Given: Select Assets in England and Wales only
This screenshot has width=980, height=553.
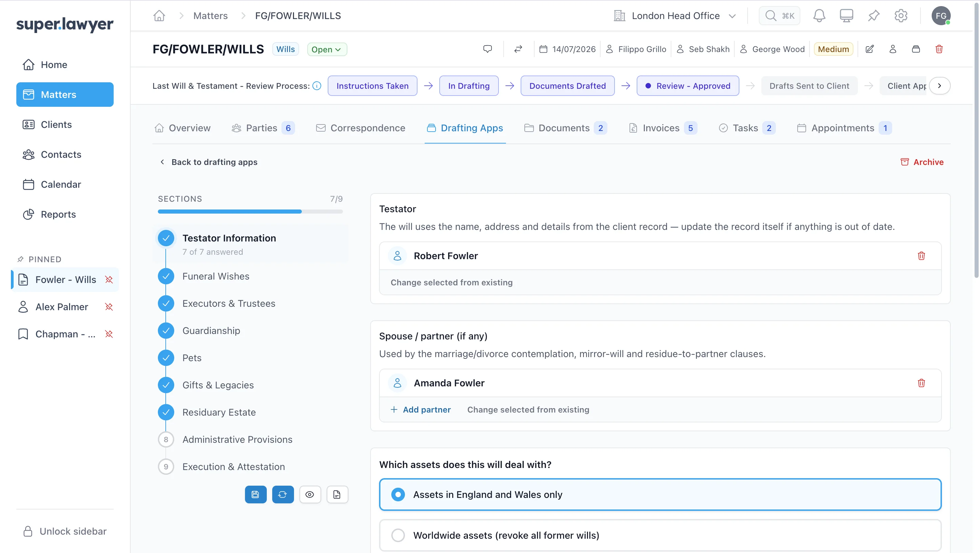Looking at the screenshot, I should coord(660,495).
